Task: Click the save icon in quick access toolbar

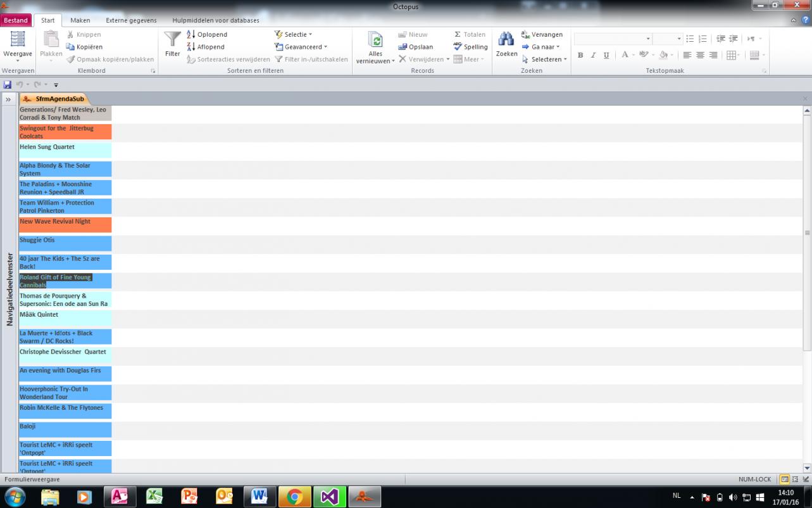Action: pyautogui.click(x=8, y=84)
